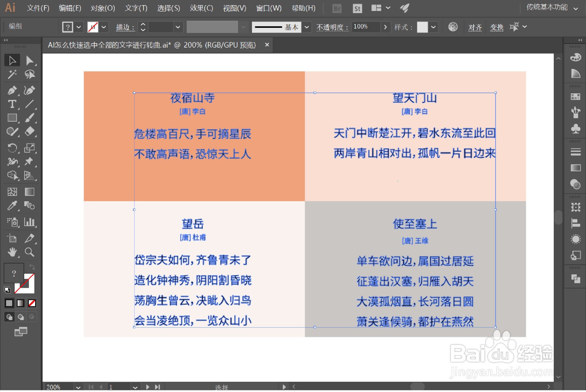Select the Eyedropper tool

click(x=12, y=206)
